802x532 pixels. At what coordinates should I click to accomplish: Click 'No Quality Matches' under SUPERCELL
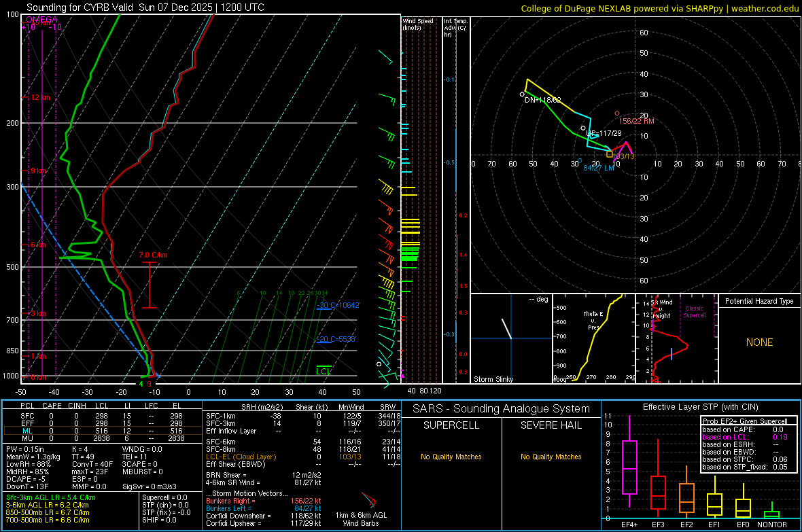(451, 457)
